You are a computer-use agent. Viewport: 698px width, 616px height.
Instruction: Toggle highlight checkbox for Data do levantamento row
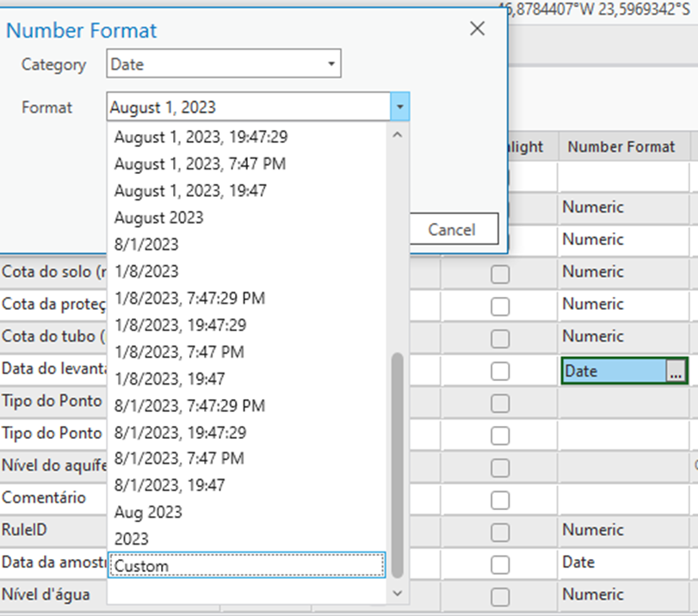499,372
